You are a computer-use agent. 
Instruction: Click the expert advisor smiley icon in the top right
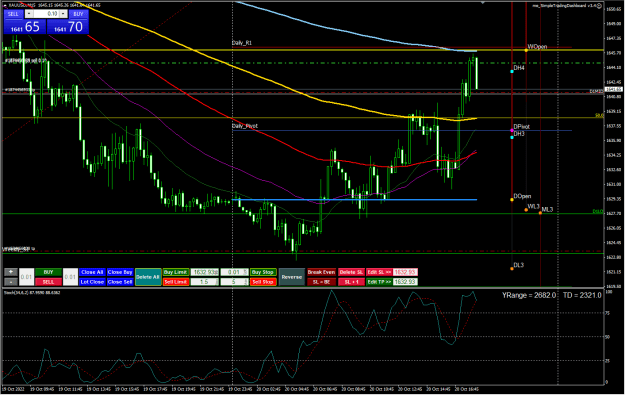[599, 6]
